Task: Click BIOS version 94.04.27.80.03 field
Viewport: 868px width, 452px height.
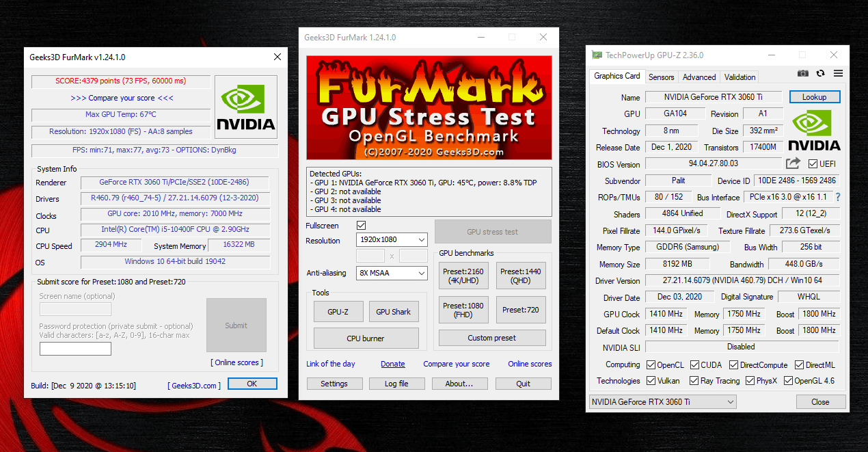Action: (713, 164)
